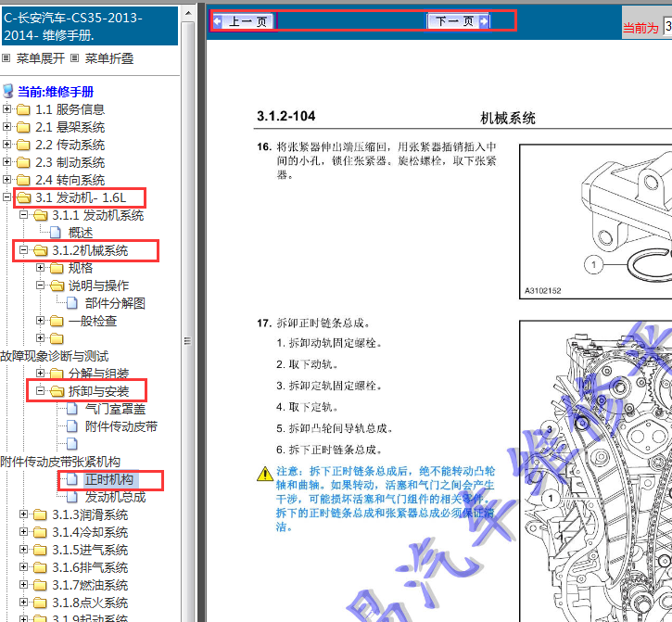This screenshot has height=622, width=672.
Task: Expand the 3.1.3润滑系统 node
Action: [24, 514]
